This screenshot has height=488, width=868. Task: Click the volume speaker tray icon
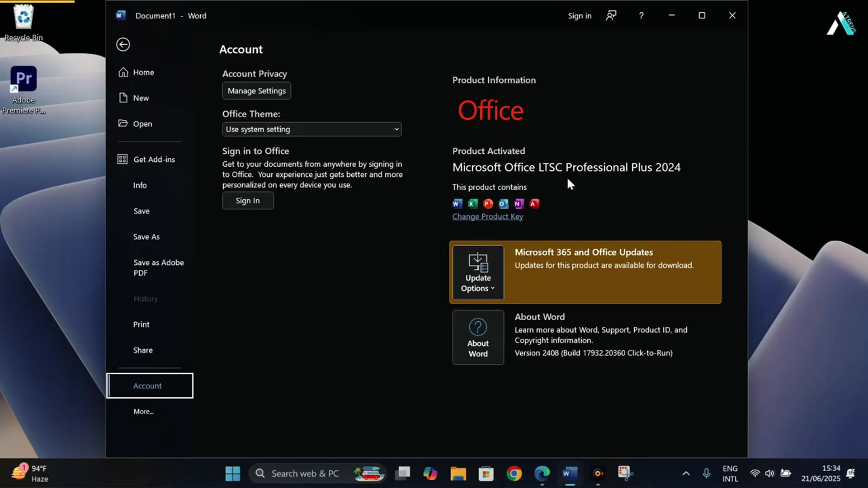point(770,474)
